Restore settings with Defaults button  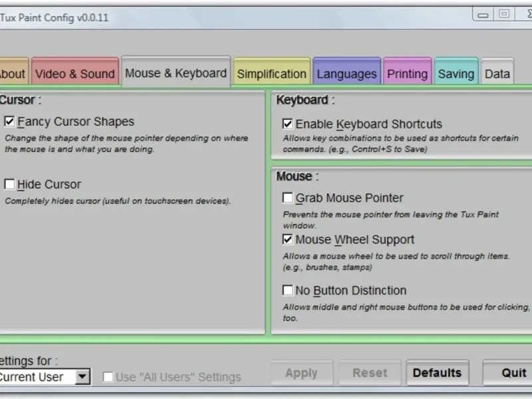[438, 373]
